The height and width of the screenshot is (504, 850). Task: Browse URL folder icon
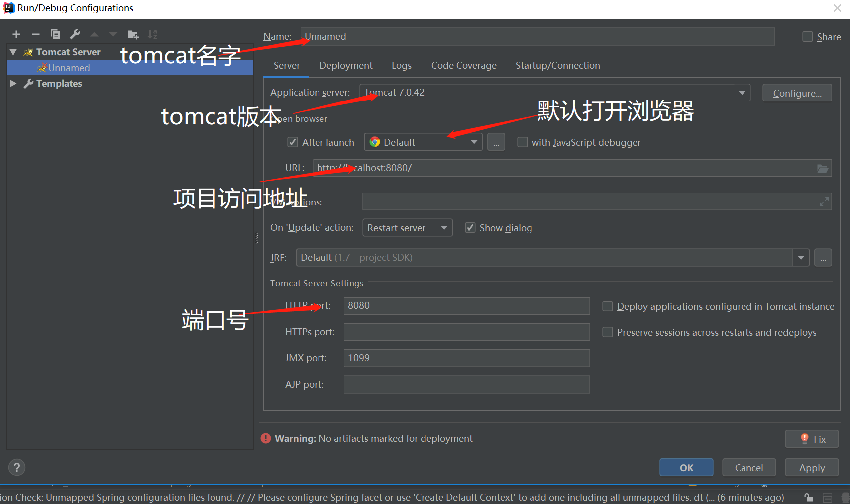[823, 168]
